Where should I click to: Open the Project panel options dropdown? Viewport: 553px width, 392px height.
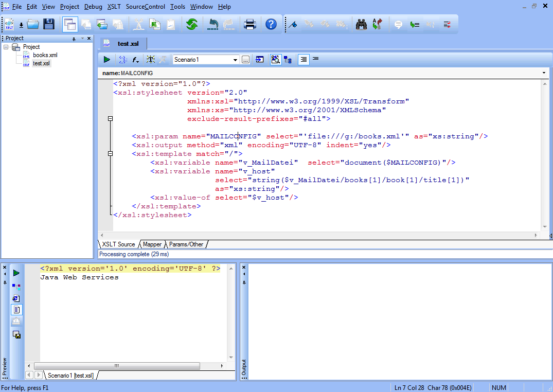(x=82, y=38)
